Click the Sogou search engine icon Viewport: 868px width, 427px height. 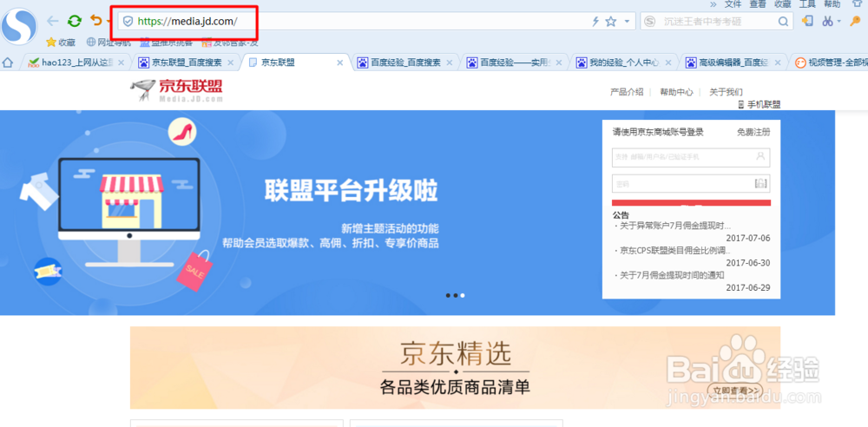pos(650,22)
